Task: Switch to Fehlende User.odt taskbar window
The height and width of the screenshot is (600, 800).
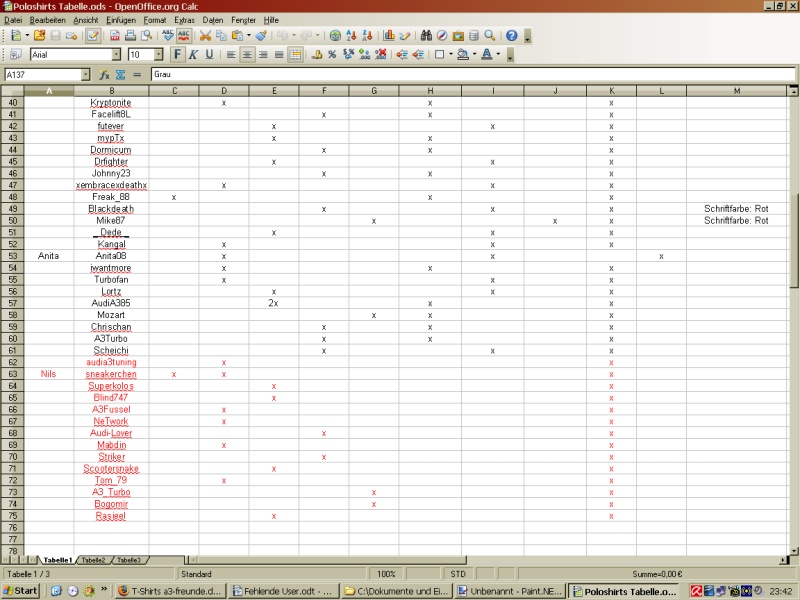Action: click(283, 591)
